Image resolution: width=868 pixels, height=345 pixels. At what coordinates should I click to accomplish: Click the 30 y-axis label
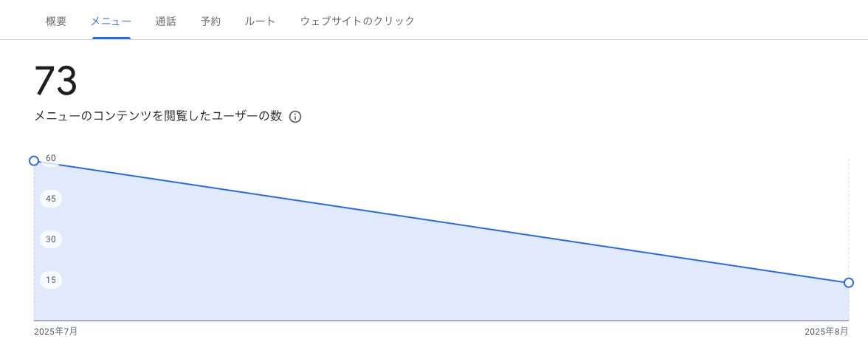(x=51, y=239)
